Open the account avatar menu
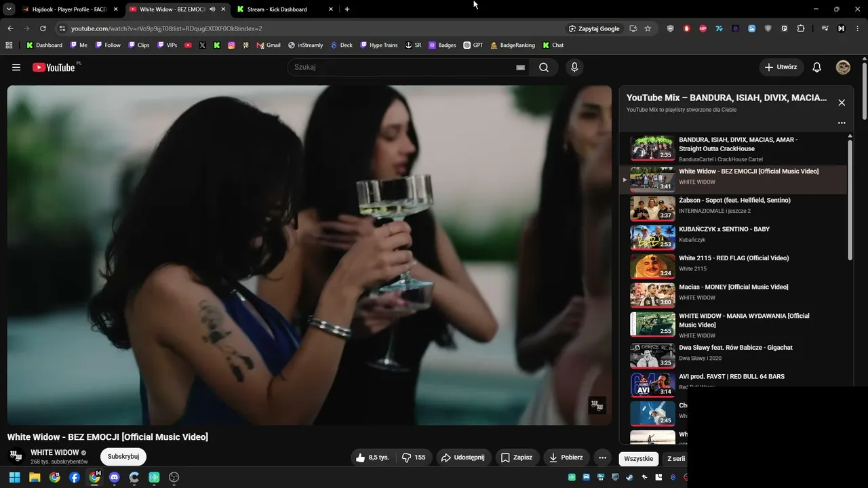 (843, 67)
